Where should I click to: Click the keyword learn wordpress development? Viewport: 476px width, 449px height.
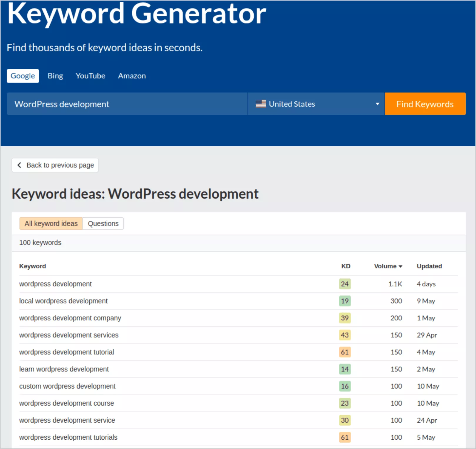click(64, 369)
